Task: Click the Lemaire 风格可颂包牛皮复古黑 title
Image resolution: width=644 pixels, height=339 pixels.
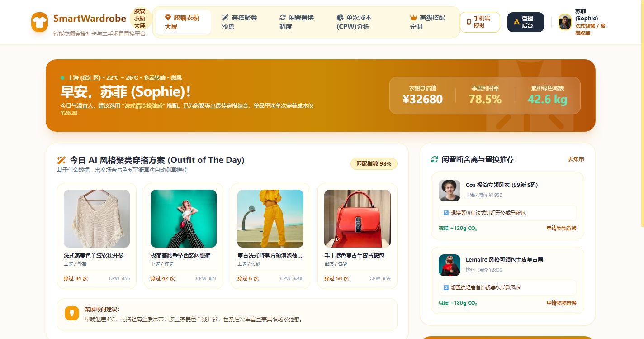Action: 504,260
